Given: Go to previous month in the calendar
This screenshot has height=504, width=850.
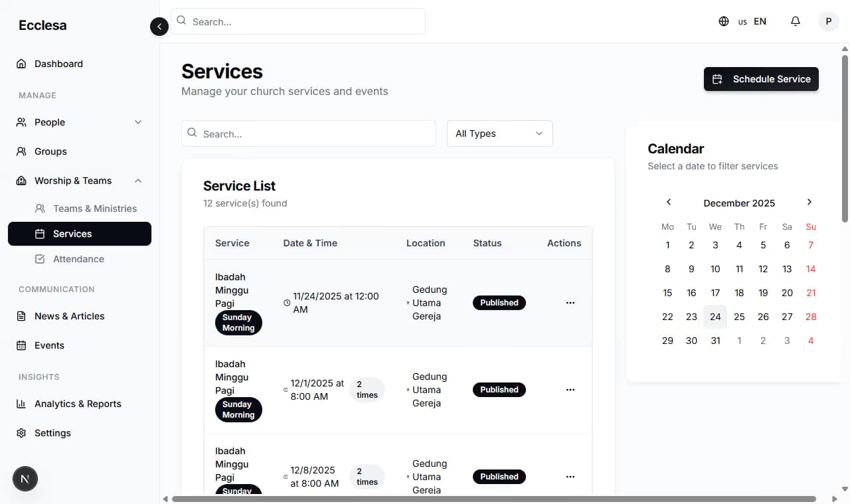Looking at the screenshot, I should [x=669, y=203].
